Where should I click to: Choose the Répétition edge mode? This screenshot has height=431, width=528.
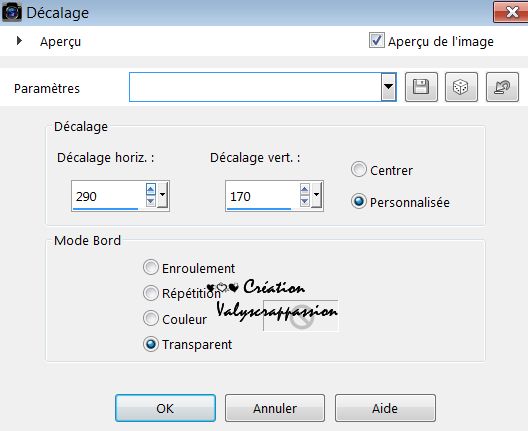click(151, 293)
